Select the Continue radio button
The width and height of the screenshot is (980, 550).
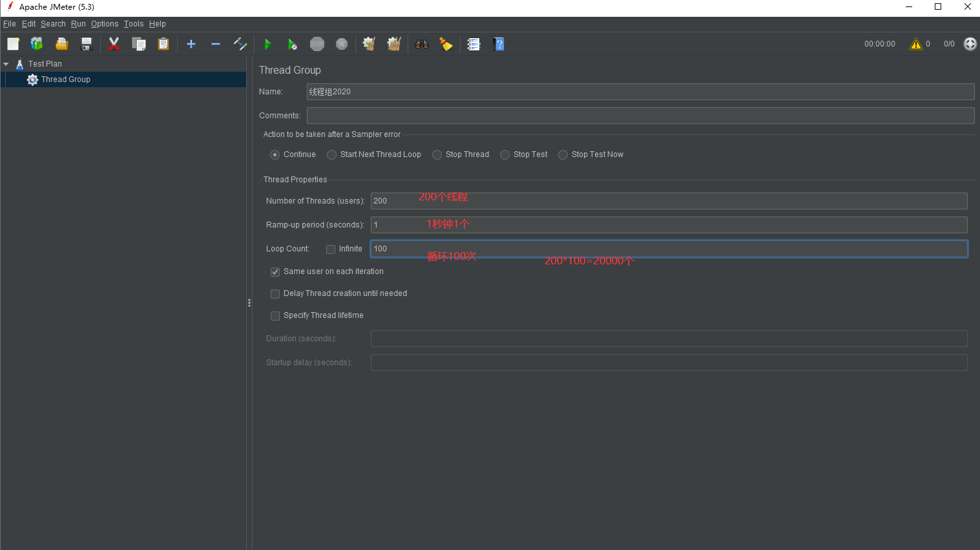(x=275, y=154)
